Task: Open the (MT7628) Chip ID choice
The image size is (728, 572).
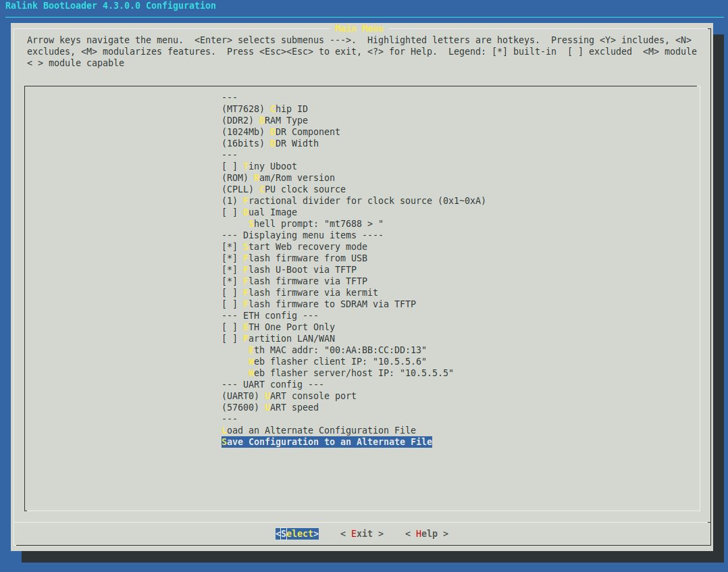Action: (x=265, y=109)
